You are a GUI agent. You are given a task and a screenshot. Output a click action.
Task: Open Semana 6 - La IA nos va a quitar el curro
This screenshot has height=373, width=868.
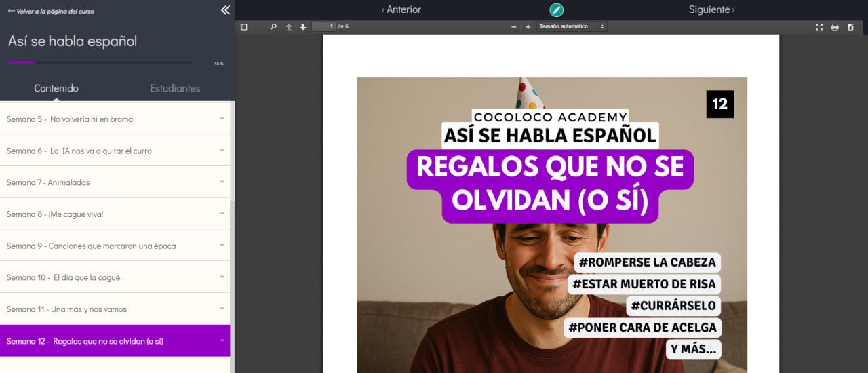pyautogui.click(x=115, y=151)
